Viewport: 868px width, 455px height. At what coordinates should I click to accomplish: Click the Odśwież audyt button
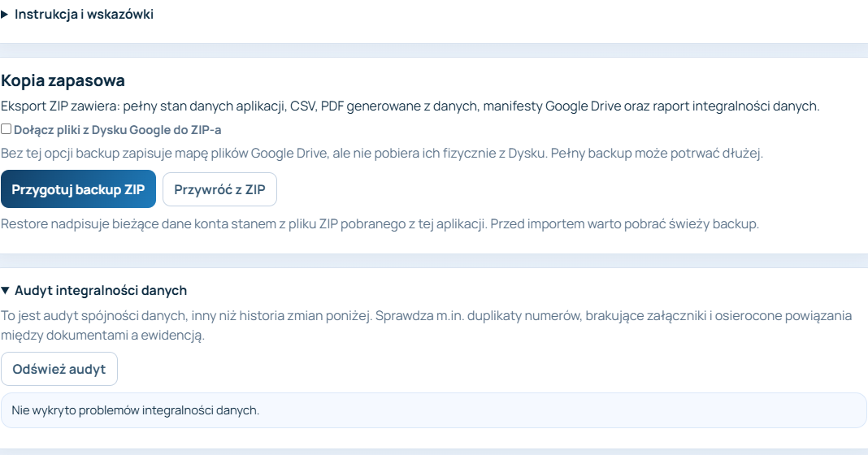click(59, 369)
